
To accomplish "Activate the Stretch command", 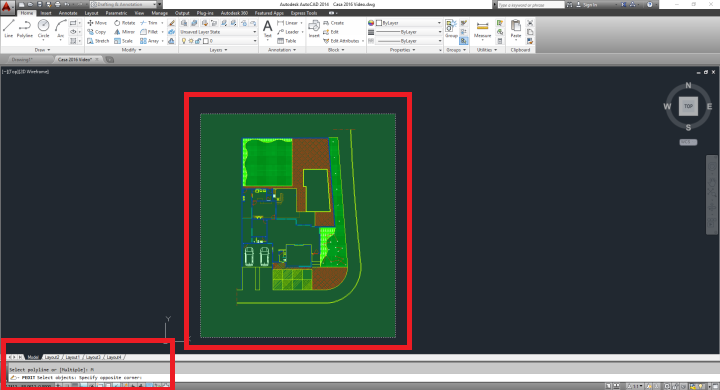I will click(x=98, y=41).
